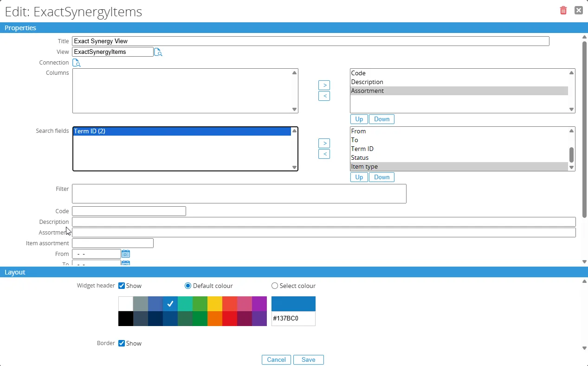Select Term ID (2) in Search fields
This screenshot has height=366, width=588.
click(182, 131)
